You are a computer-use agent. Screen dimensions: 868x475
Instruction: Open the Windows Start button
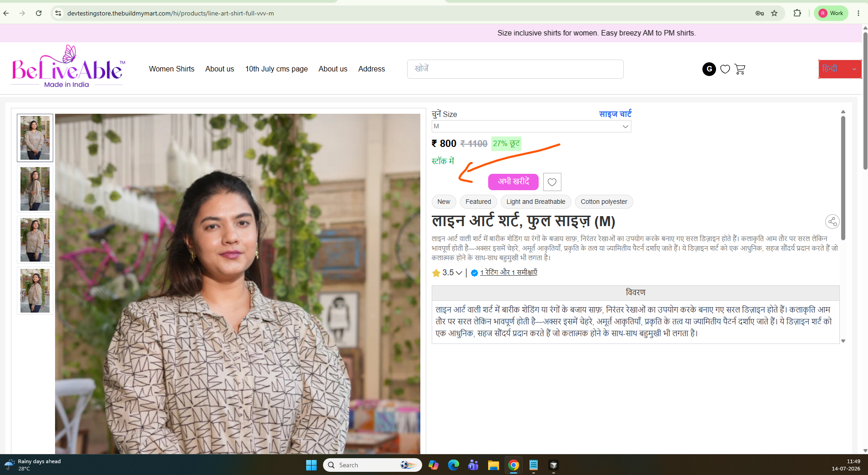coord(311,465)
